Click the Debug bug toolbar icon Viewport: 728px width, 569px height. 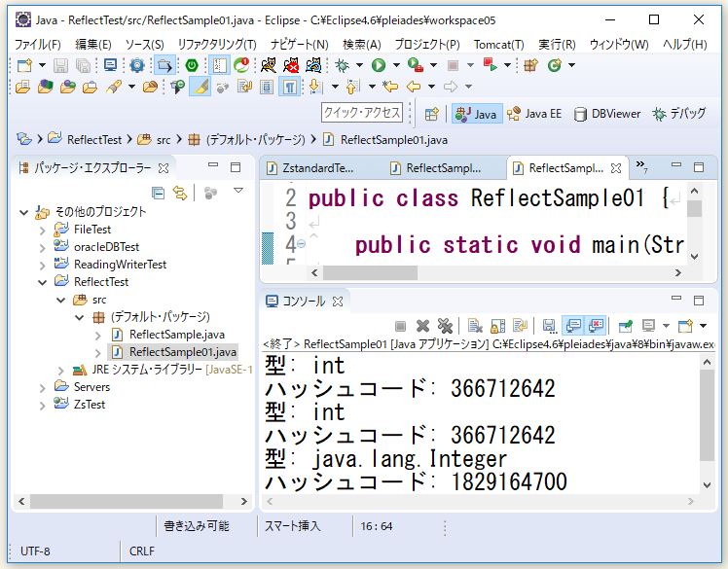[343, 65]
